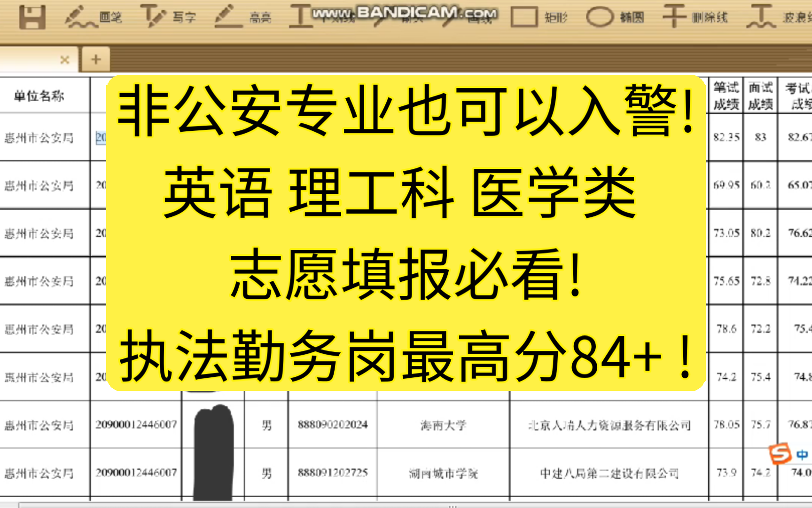The width and height of the screenshot is (812, 508).
Task: Click the interview score cell 75.7
Action: click(x=760, y=425)
